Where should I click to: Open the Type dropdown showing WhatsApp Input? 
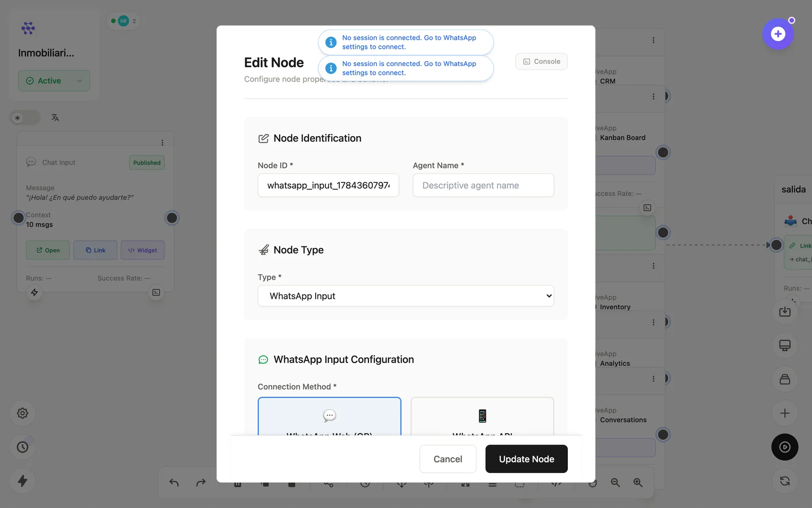pos(406,296)
